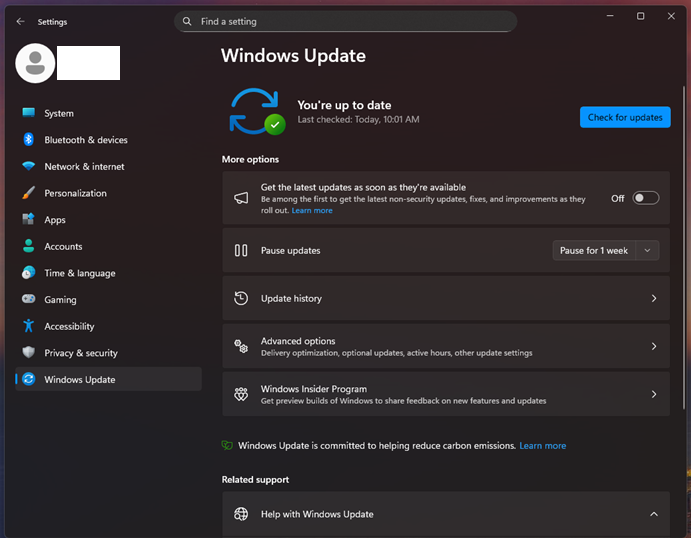
Task: Click the large update status sync icon
Action: (257, 111)
